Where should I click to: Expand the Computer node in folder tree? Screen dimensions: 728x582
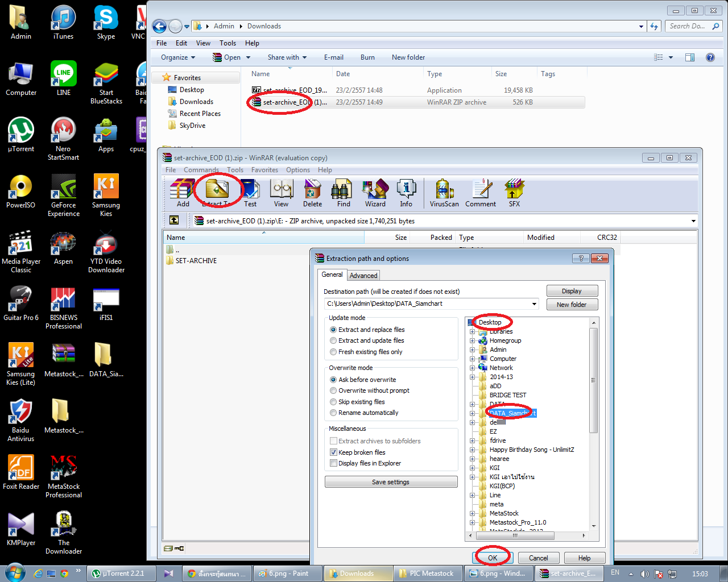472,359
